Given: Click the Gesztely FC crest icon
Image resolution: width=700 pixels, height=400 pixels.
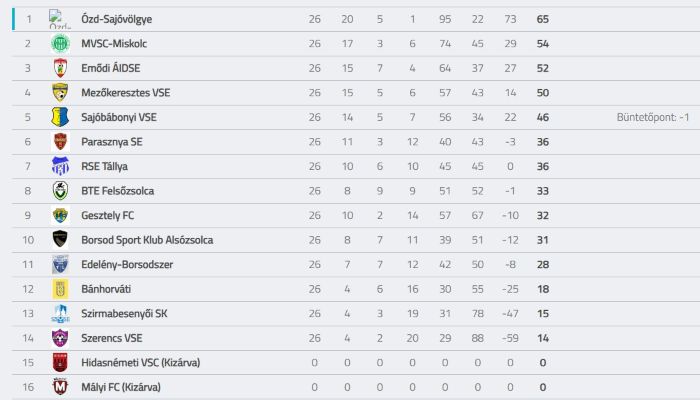Looking at the screenshot, I should tap(60, 216).
